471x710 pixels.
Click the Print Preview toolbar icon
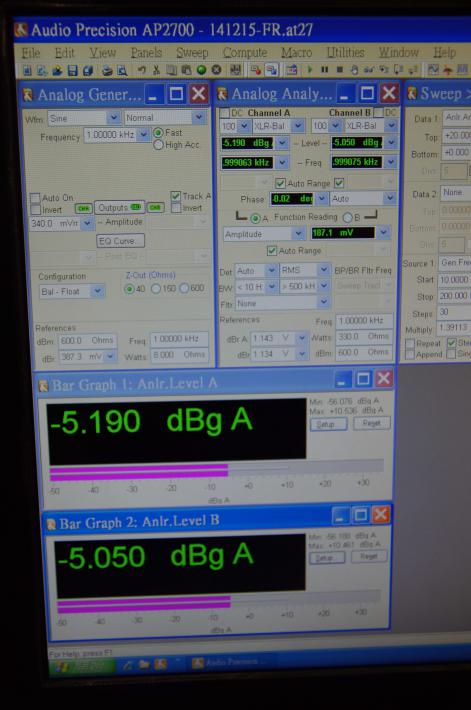(122, 70)
